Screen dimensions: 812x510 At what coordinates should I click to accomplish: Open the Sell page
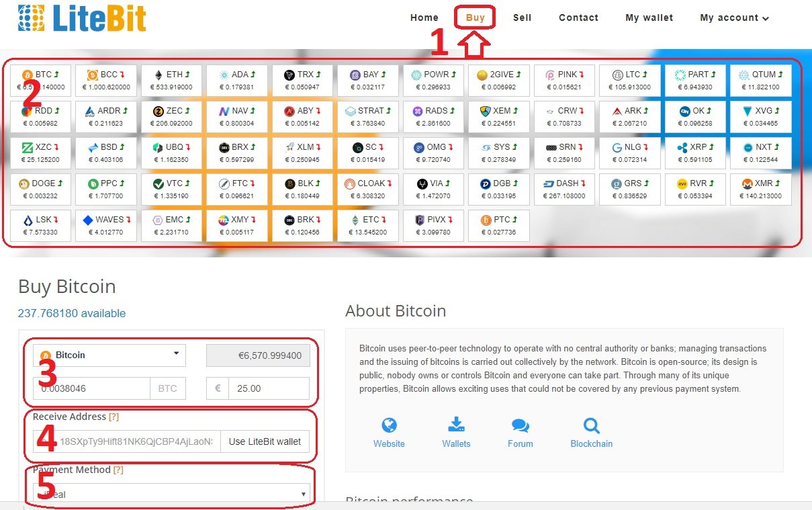pos(523,18)
